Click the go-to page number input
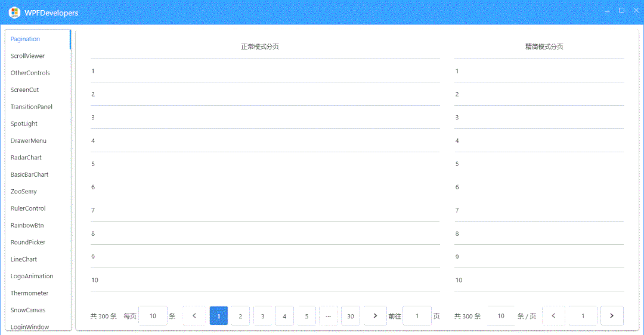644x335 pixels. click(417, 316)
